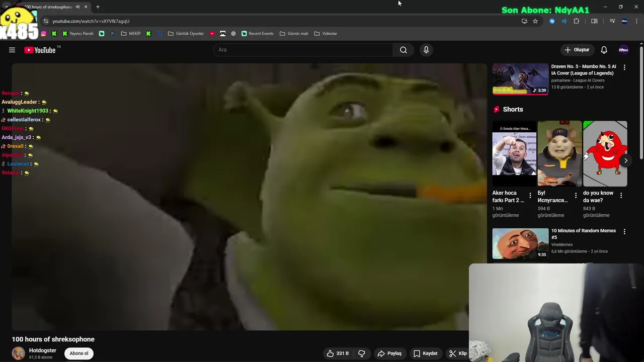Start voice search with microphone icon

coord(426,50)
